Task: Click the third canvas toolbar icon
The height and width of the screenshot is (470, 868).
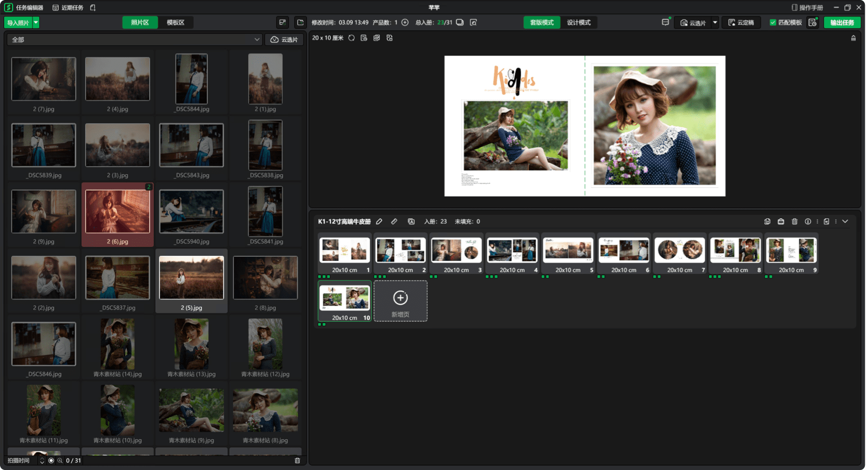Action: pyautogui.click(x=377, y=38)
